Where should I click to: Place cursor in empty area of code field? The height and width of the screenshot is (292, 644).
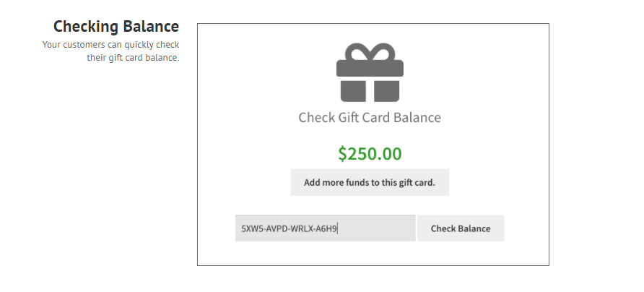click(376, 228)
